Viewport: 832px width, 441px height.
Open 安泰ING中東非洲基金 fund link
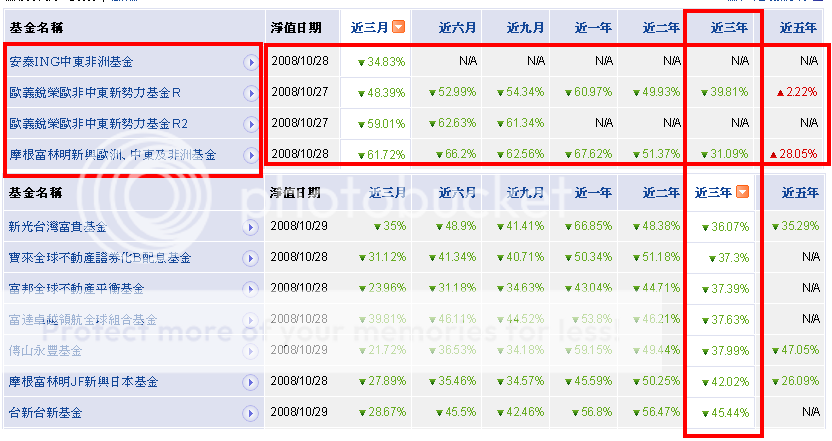pyautogui.click(x=71, y=62)
